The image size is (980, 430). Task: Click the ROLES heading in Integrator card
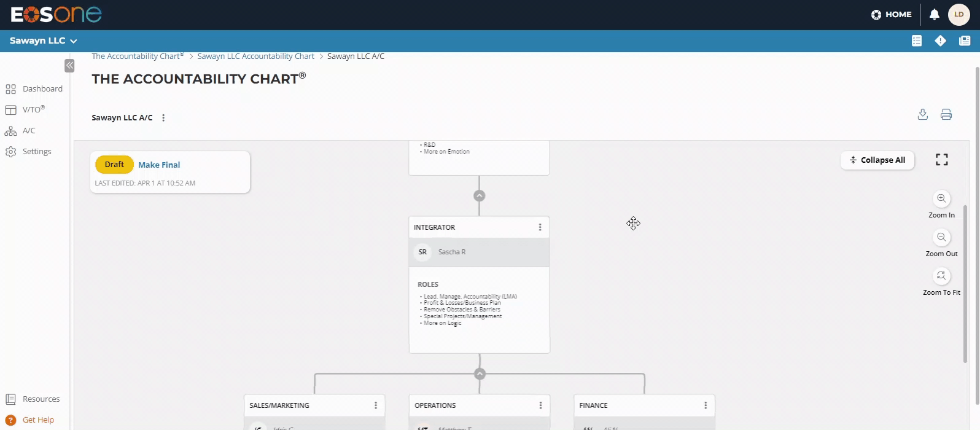point(428,284)
